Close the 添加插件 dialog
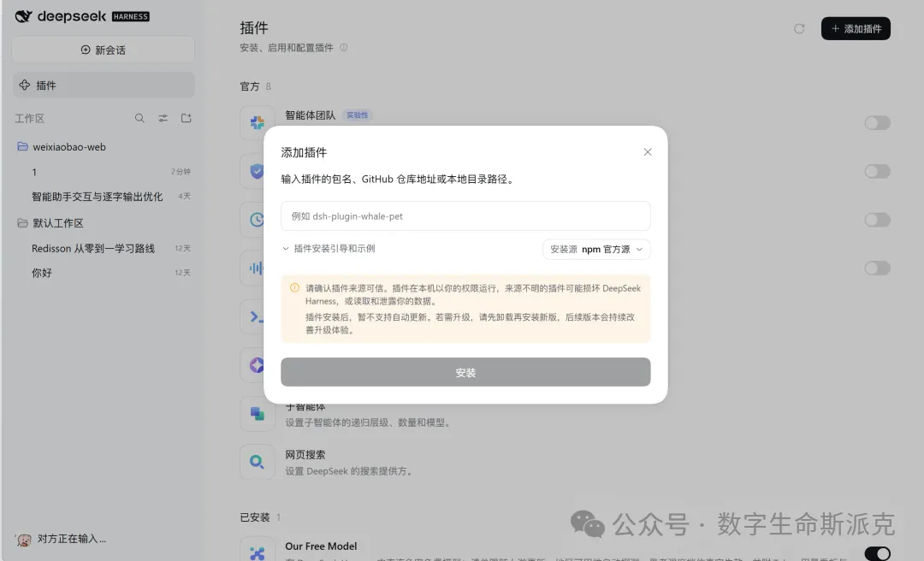The image size is (924, 561). (x=648, y=152)
